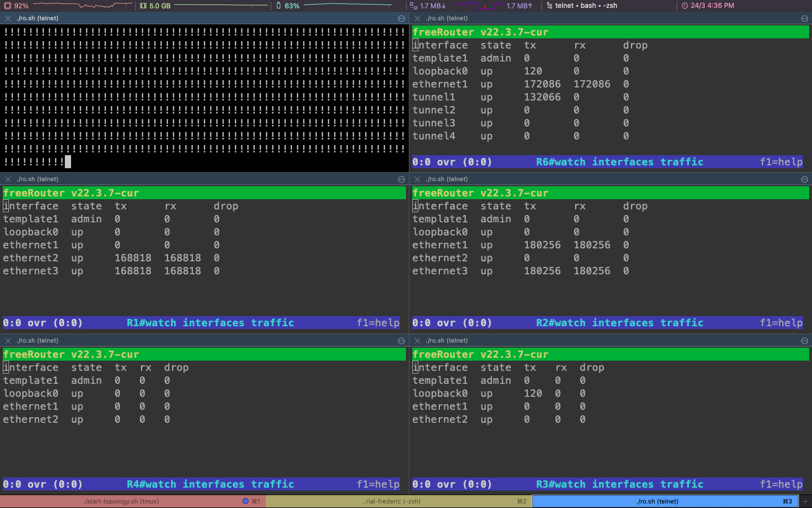Click the clock icon showing 24/3 4:36 PM
The image size is (812, 508).
[x=685, y=6]
